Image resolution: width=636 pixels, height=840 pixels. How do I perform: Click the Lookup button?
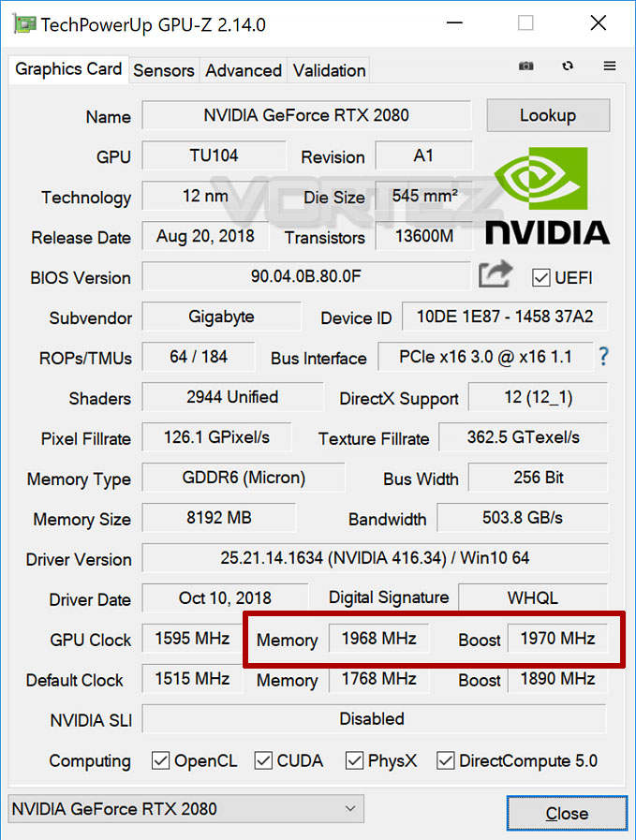tap(548, 115)
